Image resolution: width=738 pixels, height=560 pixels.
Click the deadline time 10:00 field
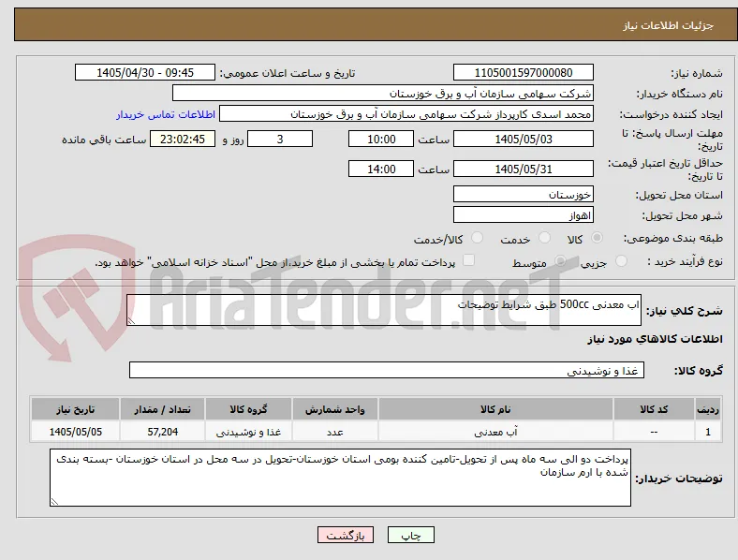[x=381, y=139]
